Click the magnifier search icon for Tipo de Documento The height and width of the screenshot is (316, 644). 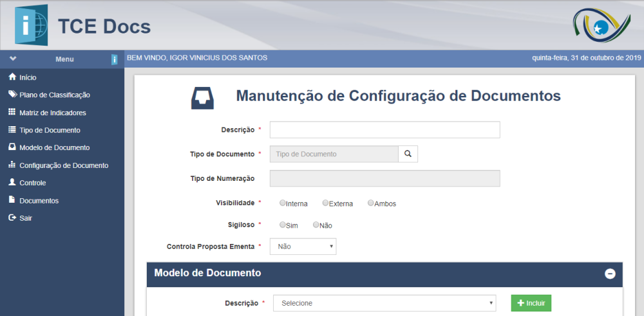pyautogui.click(x=408, y=154)
